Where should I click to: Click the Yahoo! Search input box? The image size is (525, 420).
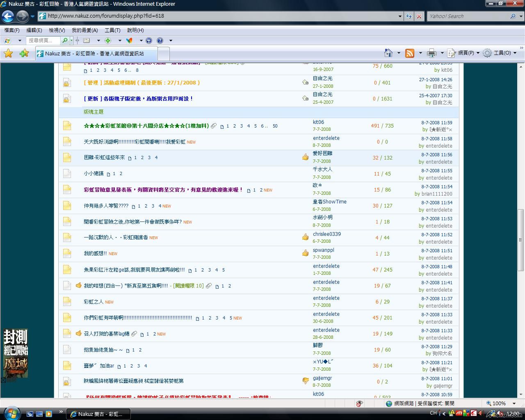[468, 16]
